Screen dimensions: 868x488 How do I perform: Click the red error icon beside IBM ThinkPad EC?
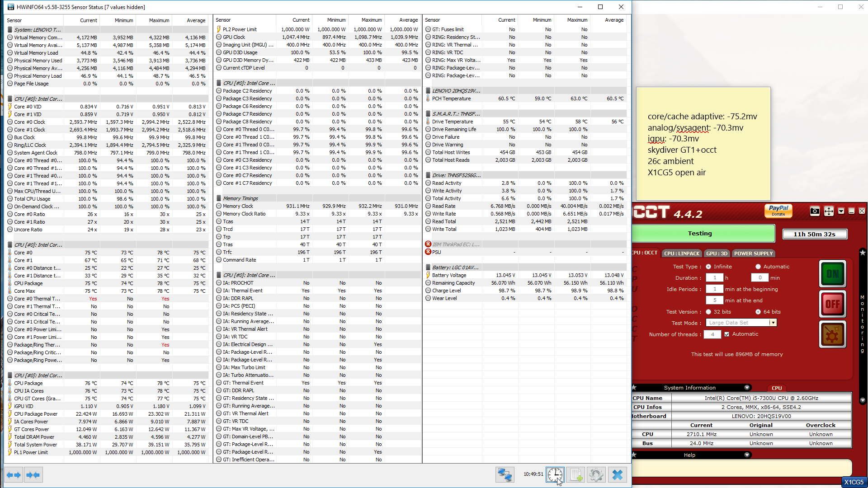[x=428, y=244]
